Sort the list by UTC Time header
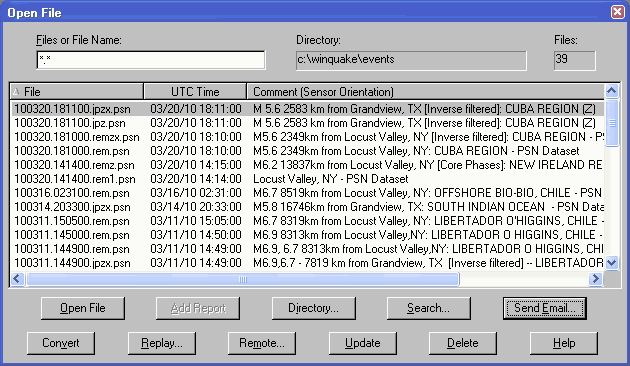630x366 pixels. (195, 92)
